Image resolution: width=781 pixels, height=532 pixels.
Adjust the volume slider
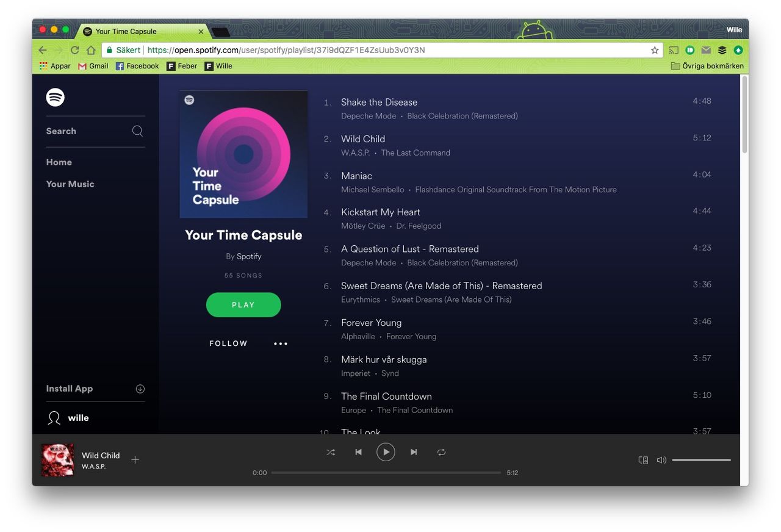[701, 460]
